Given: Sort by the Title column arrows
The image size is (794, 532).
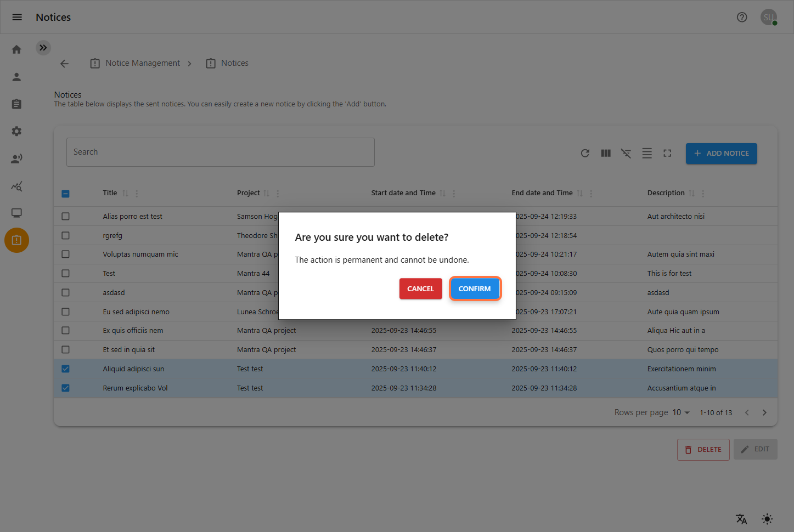Looking at the screenshot, I should pos(126,193).
